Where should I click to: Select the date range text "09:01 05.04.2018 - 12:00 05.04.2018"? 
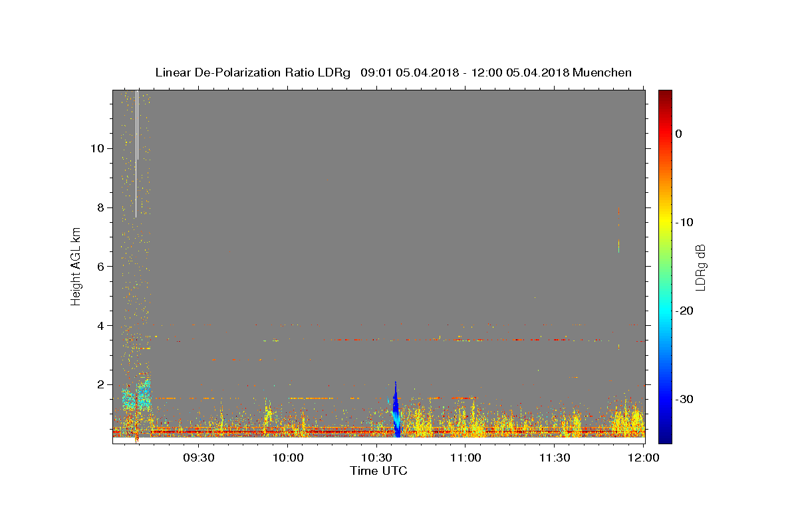(465, 72)
